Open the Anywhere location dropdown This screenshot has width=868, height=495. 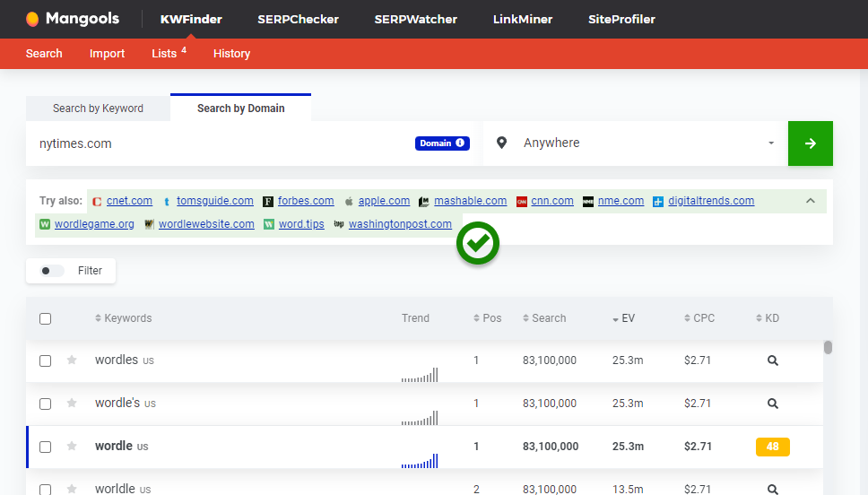635,143
